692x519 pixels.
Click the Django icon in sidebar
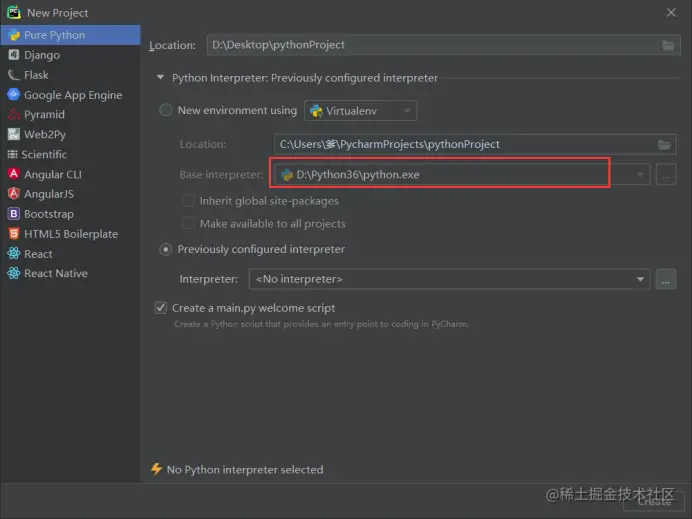click(x=14, y=55)
